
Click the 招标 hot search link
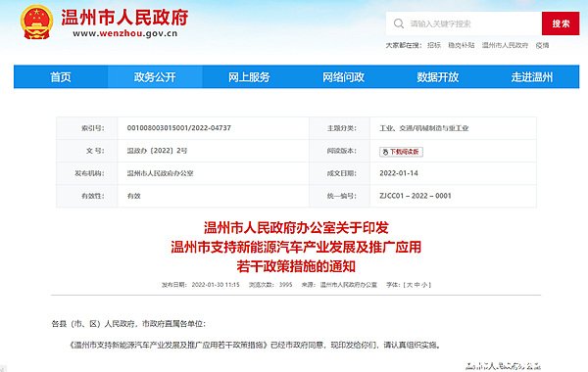434,45
